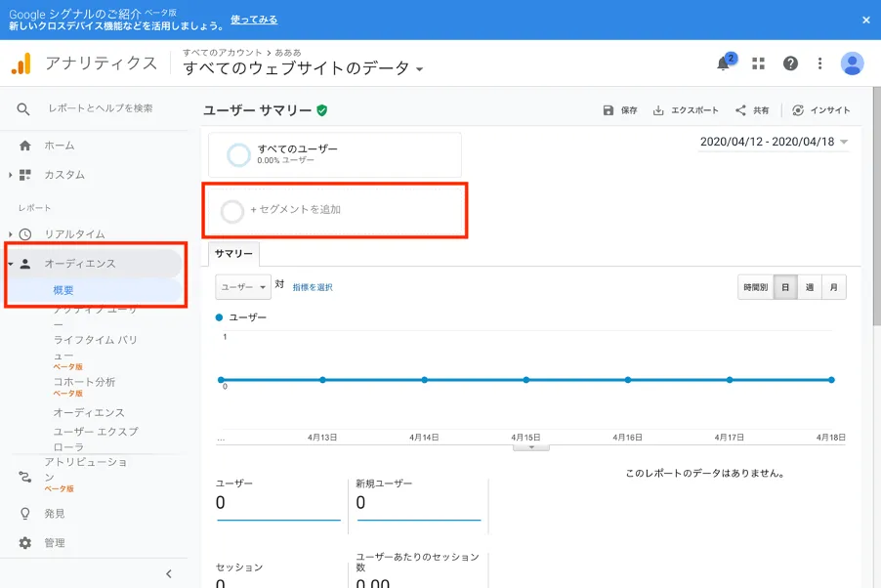Switch chart granularity to 週

pos(810,287)
